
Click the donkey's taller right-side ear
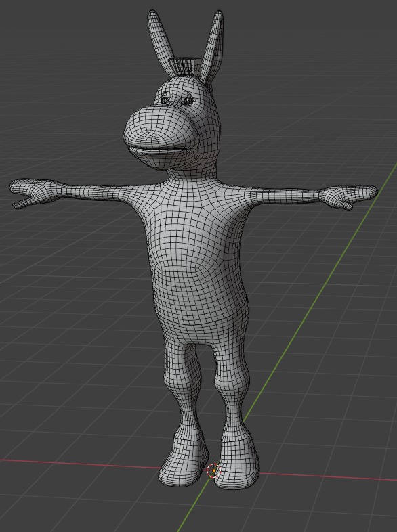212,46
